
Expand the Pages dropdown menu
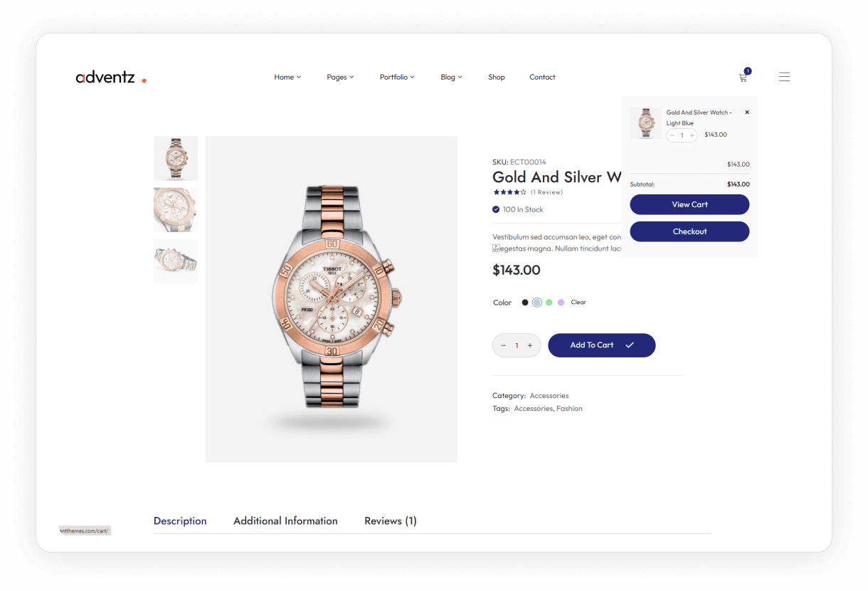pos(340,77)
